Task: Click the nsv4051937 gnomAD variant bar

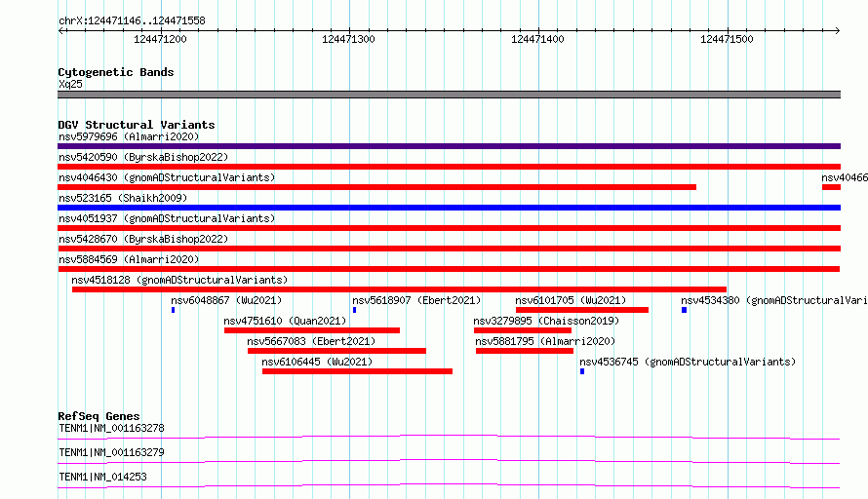Action: point(449,228)
